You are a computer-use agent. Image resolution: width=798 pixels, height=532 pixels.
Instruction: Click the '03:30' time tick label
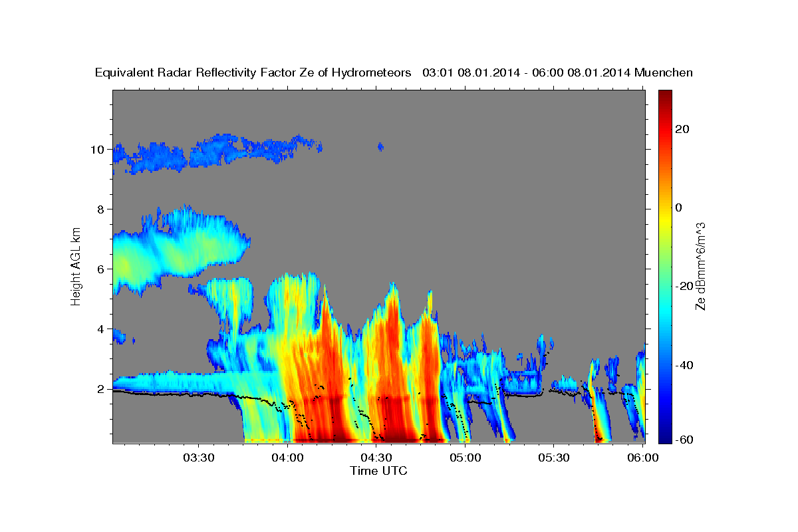(198, 458)
